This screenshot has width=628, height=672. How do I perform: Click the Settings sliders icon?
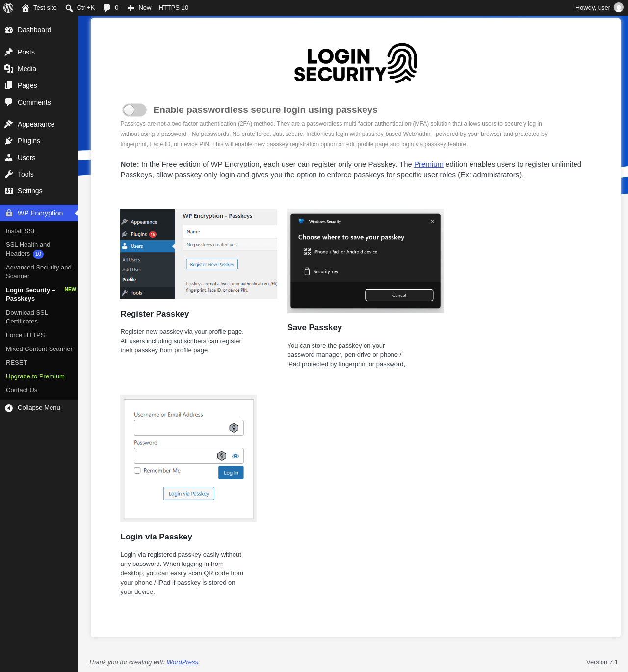(x=9, y=191)
